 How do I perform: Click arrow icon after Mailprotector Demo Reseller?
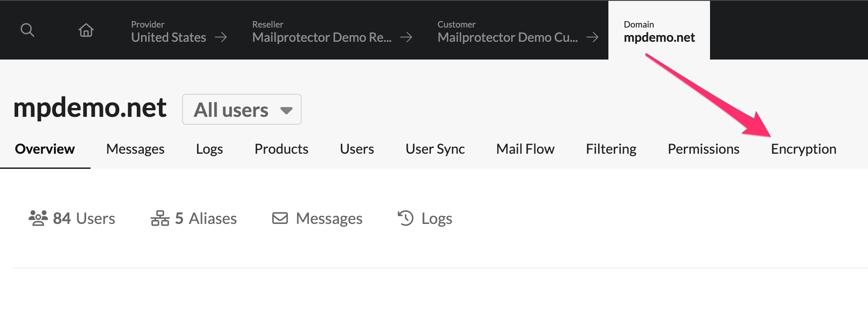click(x=406, y=37)
